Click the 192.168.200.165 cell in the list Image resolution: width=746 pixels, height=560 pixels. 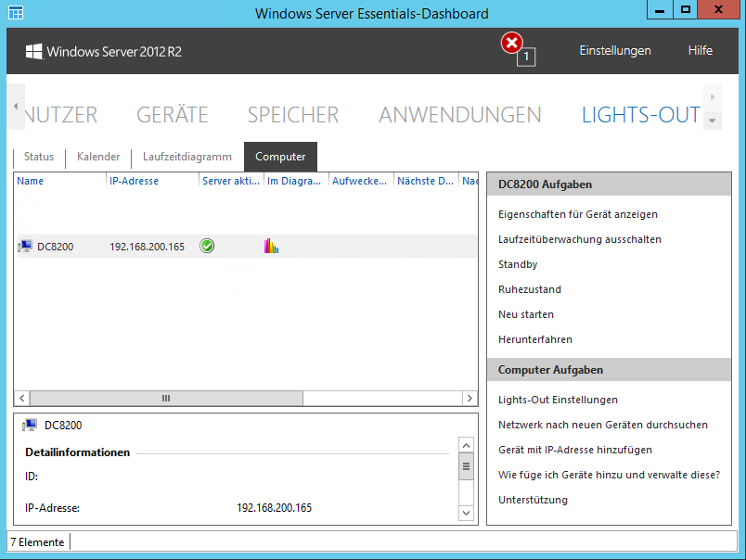[x=147, y=247]
